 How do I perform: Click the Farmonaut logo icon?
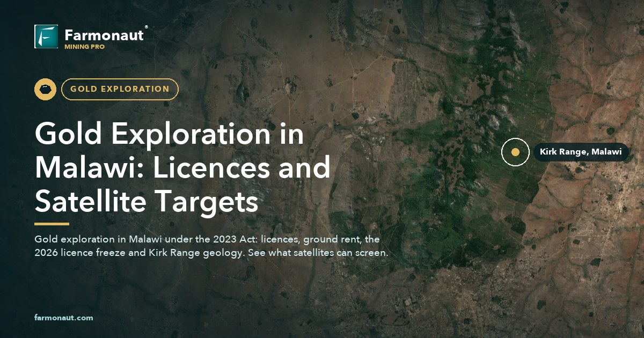[x=46, y=36]
